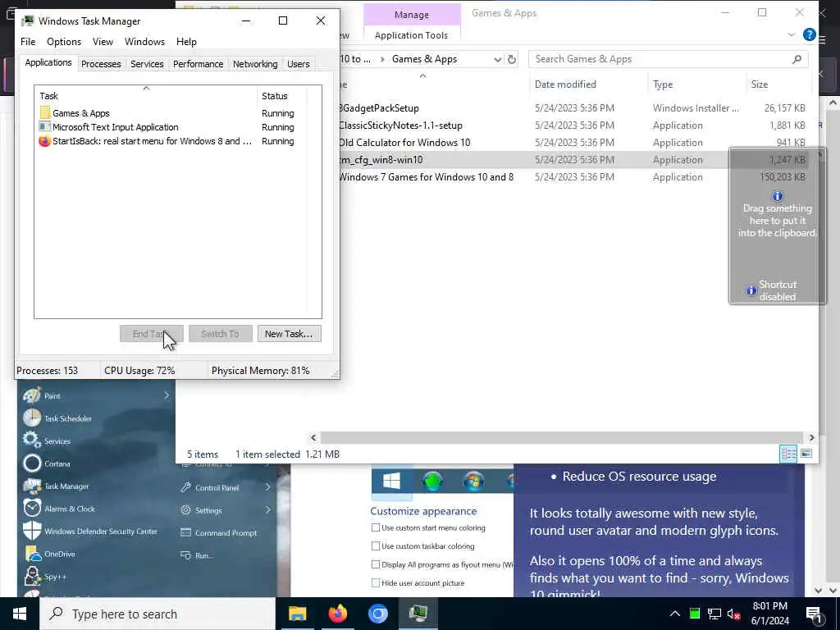The image size is (840, 630).
Task: Open Windows Defender Security Center
Action: click(x=101, y=531)
